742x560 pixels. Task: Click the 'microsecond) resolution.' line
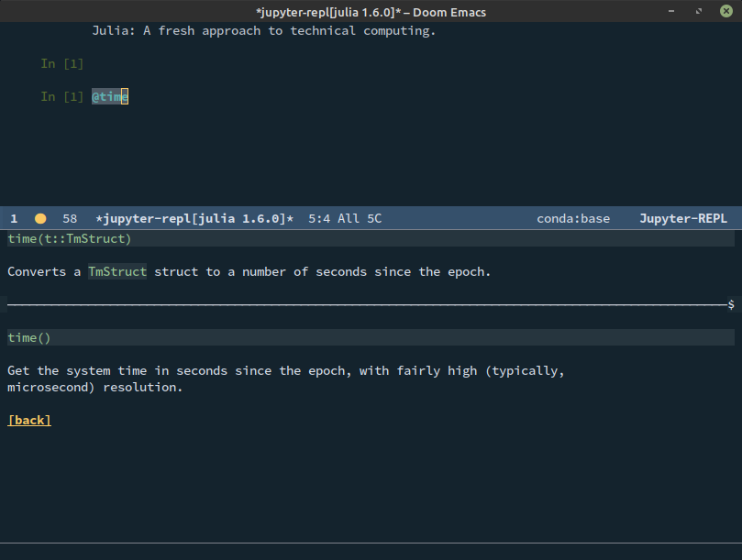point(95,388)
